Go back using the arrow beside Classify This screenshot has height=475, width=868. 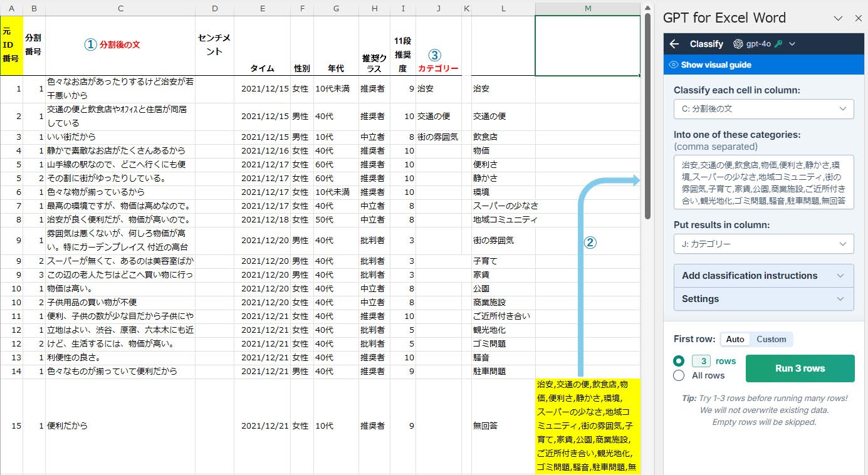pos(674,44)
